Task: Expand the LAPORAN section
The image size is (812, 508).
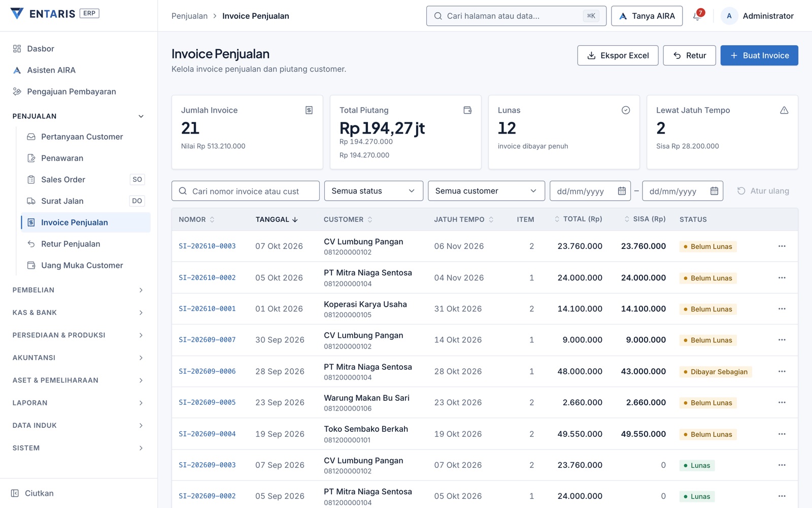Action: tap(79, 403)
